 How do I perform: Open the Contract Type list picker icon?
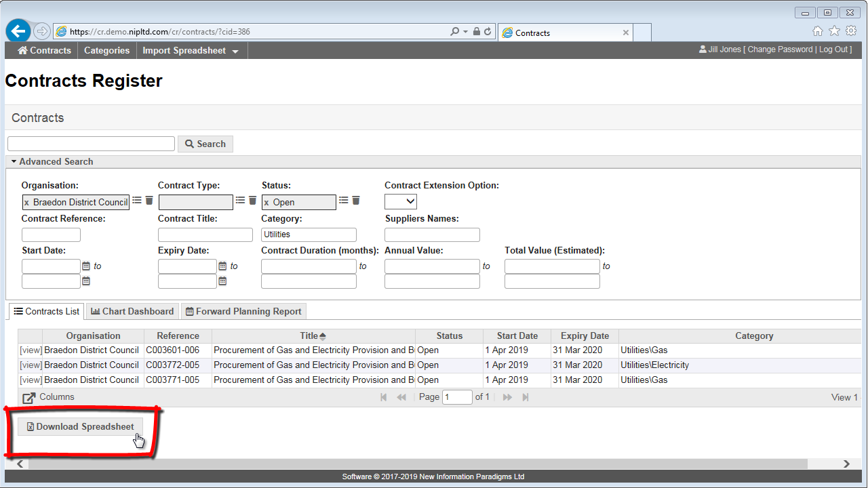coord(240,201)
